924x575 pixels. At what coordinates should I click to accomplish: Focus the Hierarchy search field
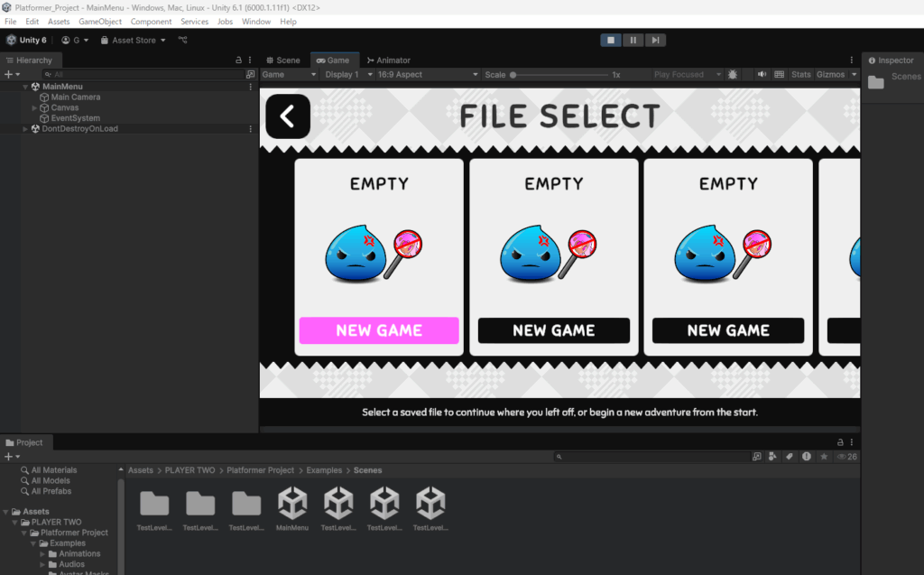pos(143,74)
